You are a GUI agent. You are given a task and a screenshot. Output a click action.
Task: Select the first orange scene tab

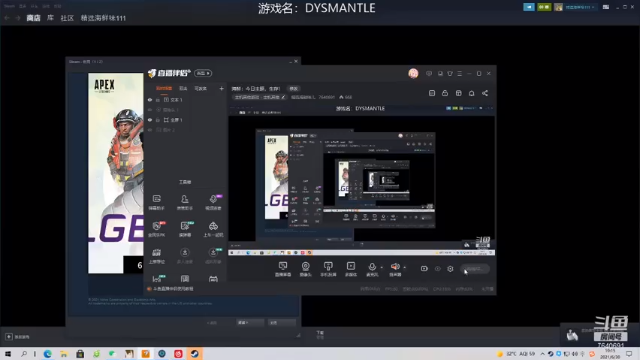pos(164,88)
